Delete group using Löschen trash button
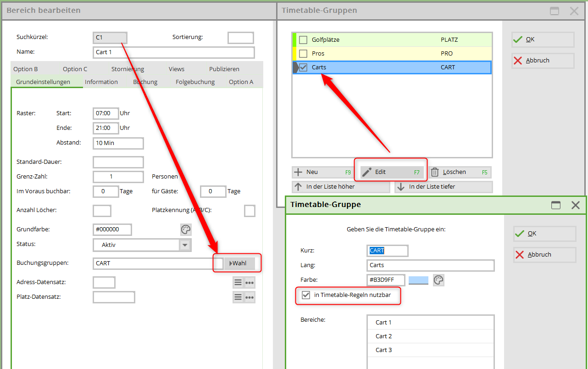This screenshot has width=588, height=369. pyautogui.click(x=460, y=172)
